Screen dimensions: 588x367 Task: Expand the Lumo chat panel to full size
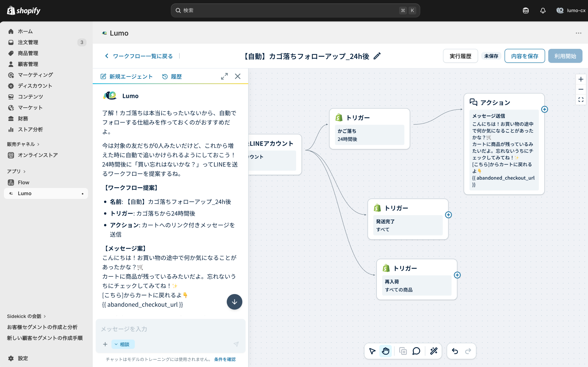click(224, 76)
